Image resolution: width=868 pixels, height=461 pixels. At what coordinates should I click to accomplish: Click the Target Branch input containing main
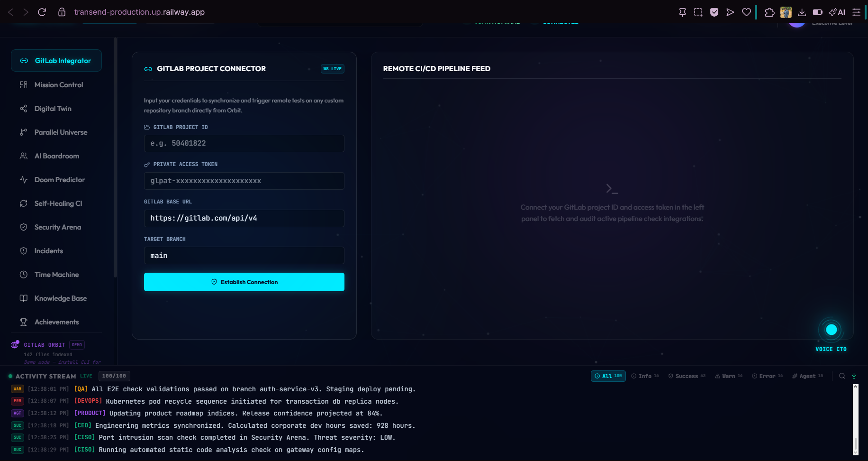pos(244,256)
